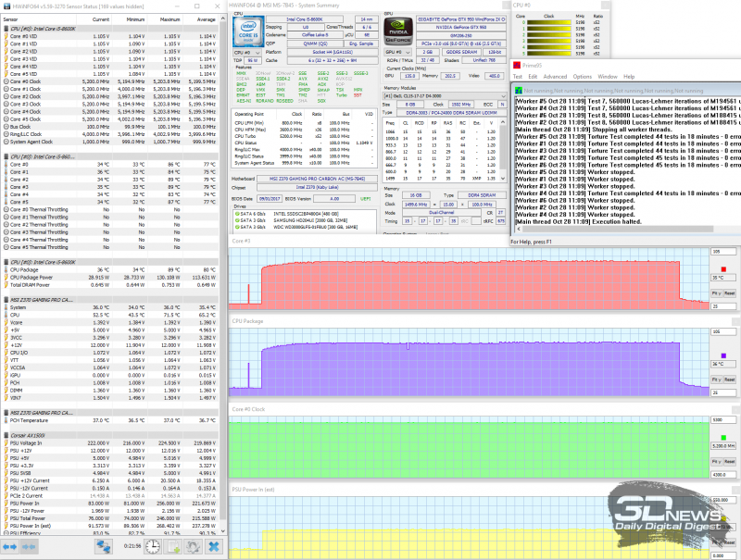Click the "0:21:56" elapsed time readout
The height and width of the screenshot is (560, 741).
(x=132, y=546)
